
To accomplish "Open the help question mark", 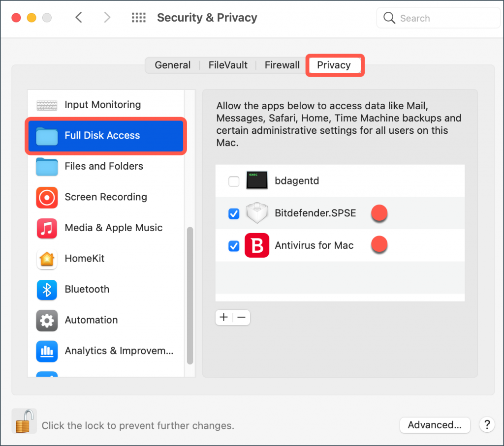I will tap(487, 425).
